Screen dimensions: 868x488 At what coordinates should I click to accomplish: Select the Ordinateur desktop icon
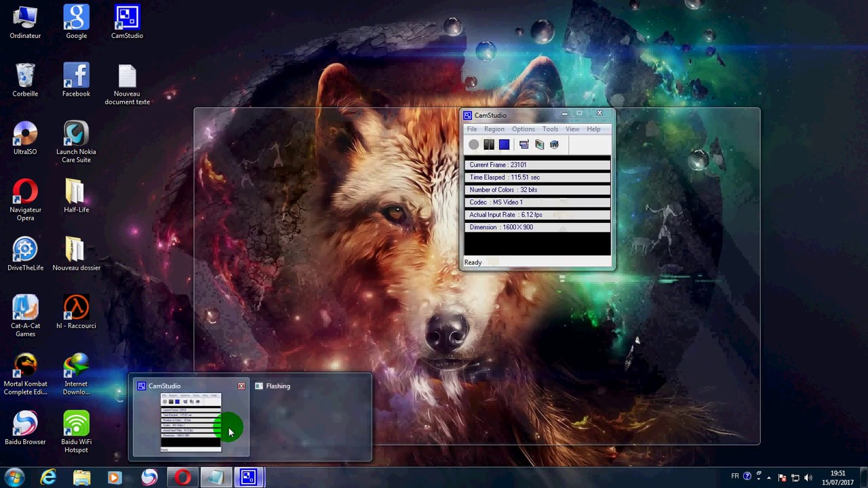click(25, 22)
